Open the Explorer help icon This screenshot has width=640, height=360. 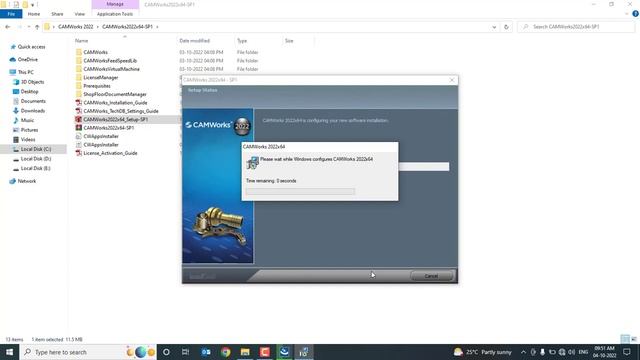click(635, 13)
